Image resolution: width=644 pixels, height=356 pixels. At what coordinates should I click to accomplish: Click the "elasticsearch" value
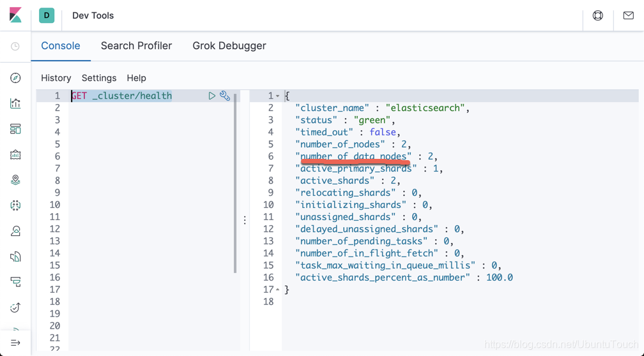pyautogui.click(x=425, y=108)
